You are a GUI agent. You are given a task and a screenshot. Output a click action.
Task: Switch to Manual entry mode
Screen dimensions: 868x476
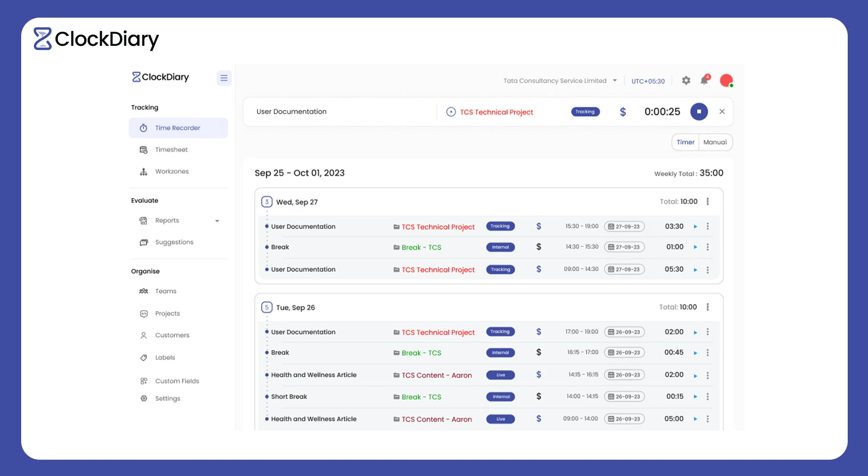(x=715, y=142)
